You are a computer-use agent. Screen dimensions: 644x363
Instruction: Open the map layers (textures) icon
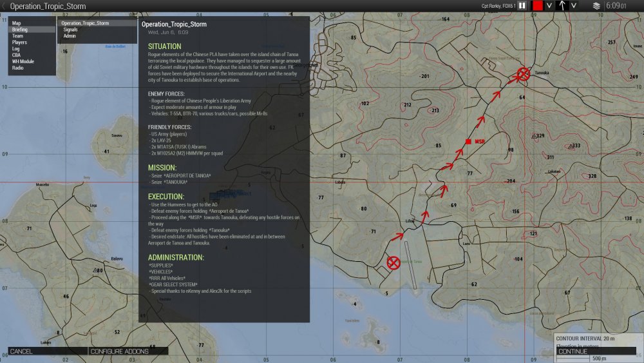(596, 6)
